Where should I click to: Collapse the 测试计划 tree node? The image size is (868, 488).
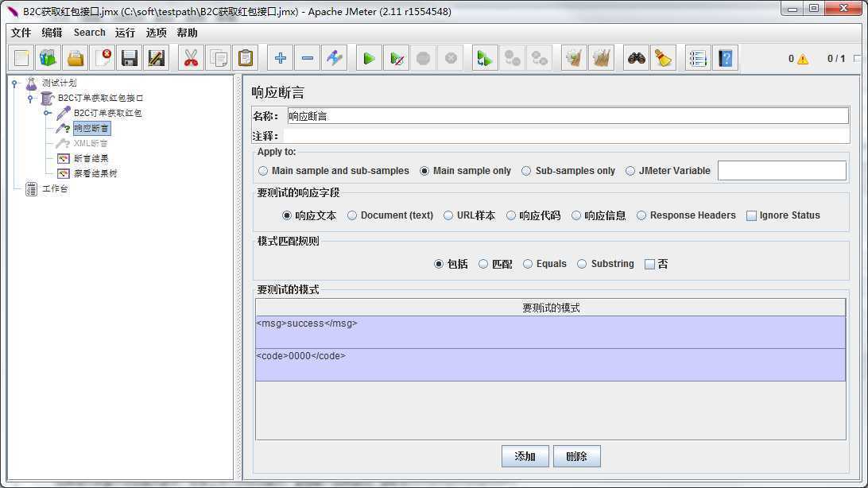(15, 83)
